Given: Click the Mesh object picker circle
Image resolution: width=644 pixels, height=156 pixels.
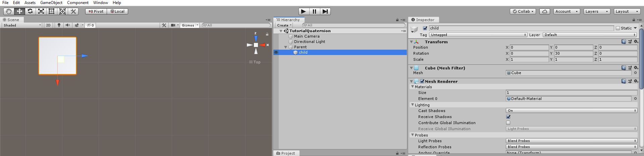Looking at the screenshot, I should click(x=635, y=73).
